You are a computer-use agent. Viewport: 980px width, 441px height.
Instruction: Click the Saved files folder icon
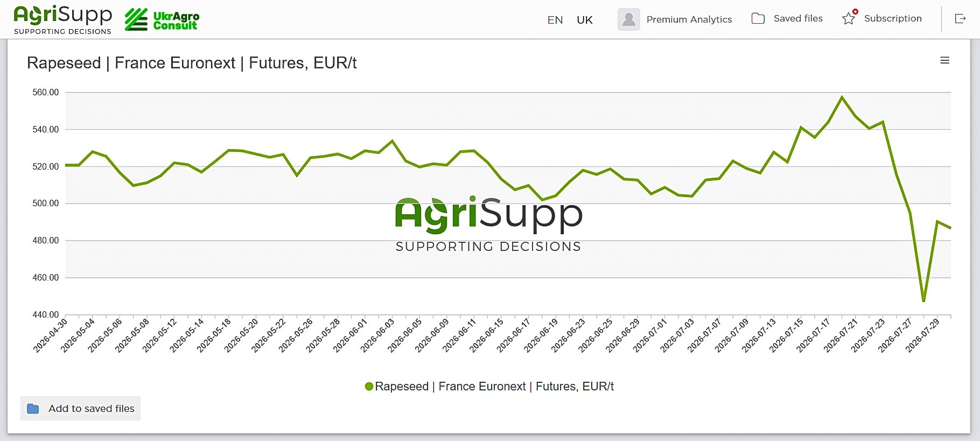point(758,18)
